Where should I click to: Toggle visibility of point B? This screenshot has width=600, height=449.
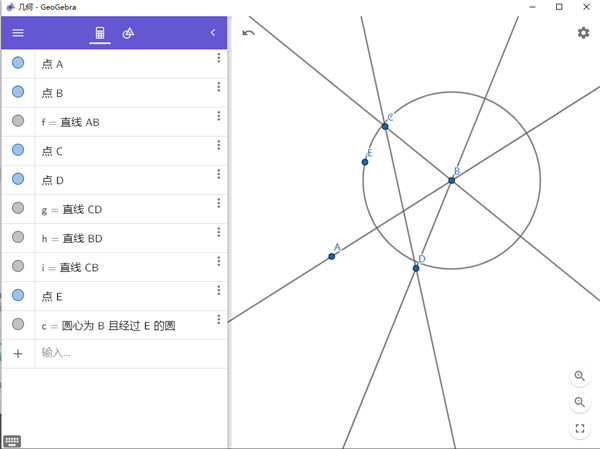[x=18, y=92]
